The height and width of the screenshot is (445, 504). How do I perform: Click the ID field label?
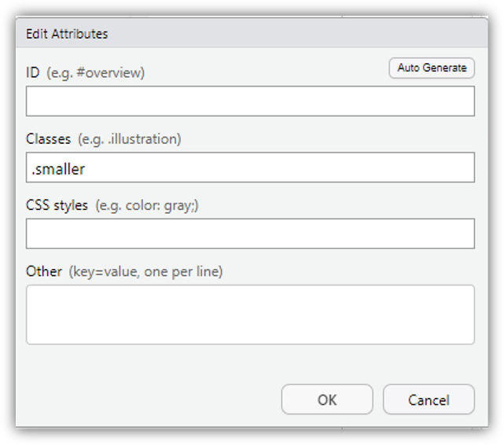pyautogui.click(x=33, y=72)
